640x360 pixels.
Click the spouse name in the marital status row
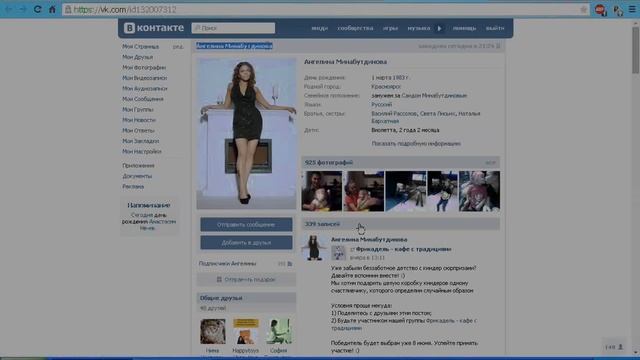click(434, 96)
